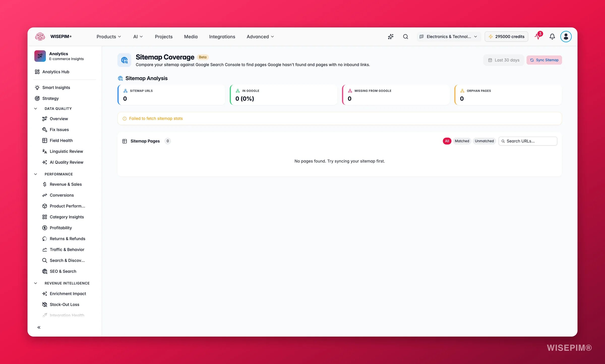This screenshot has height=364, width=605.
Task: Click the SITEMAP URLS stat card
Action: coord(171,95)
